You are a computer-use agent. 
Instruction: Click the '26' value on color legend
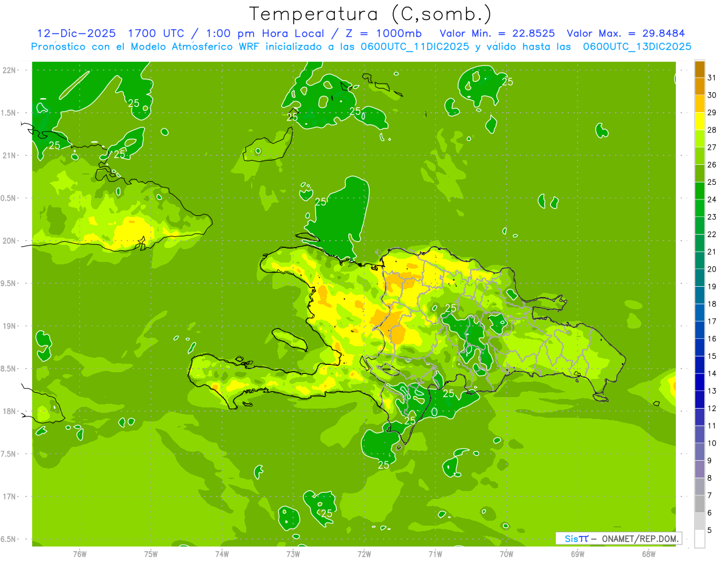712,165
